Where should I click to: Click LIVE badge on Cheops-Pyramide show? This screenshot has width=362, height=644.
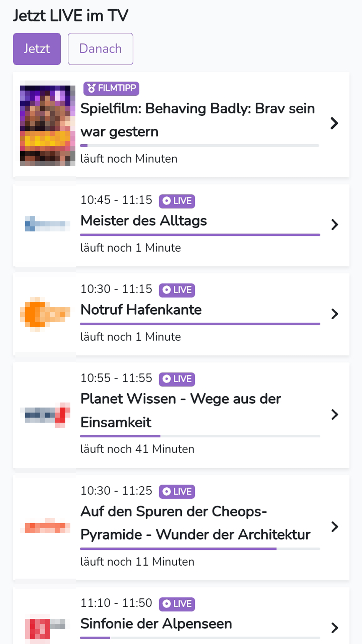click(177, 492)
